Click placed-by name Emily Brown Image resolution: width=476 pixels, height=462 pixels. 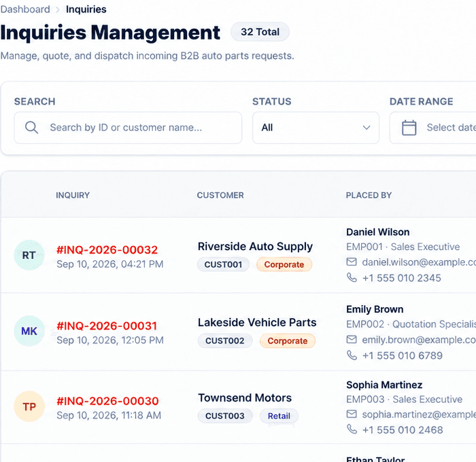(x=375, y=309)
